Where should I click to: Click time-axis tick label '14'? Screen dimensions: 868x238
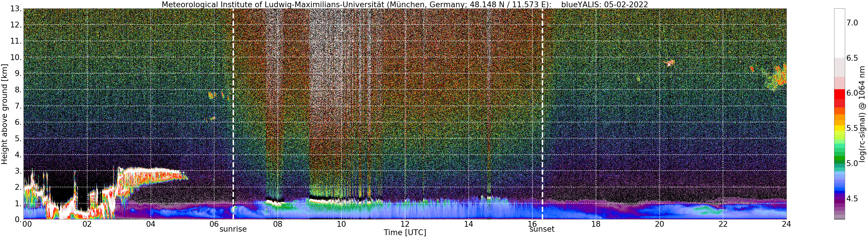tap(468, 224)
